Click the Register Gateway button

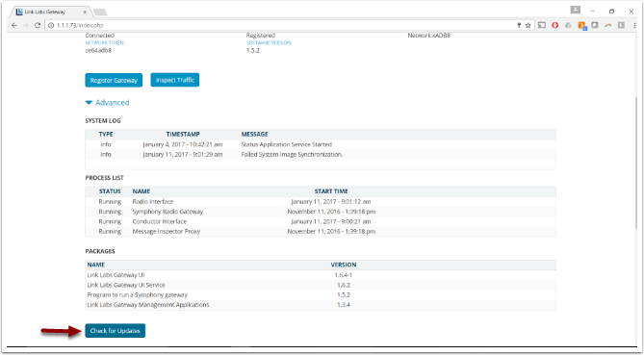click(114, 80)
